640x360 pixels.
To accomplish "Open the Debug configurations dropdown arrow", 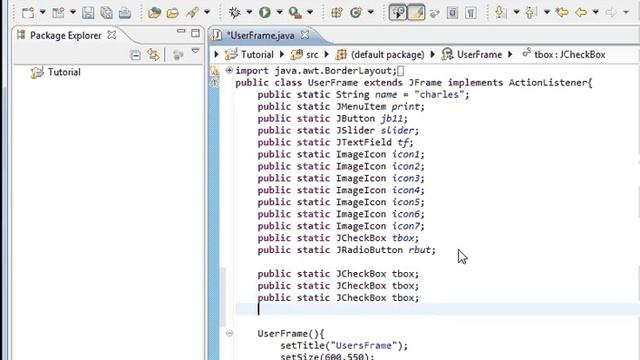I will pos(249,12).
